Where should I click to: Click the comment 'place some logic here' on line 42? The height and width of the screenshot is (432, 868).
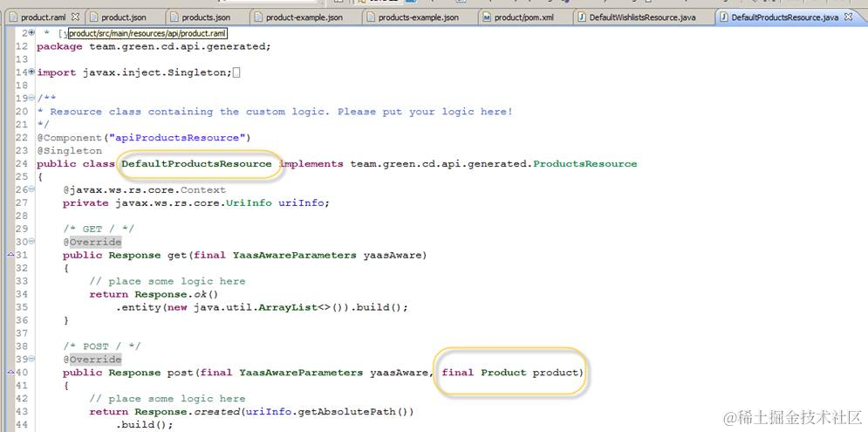tap(167, 399)
